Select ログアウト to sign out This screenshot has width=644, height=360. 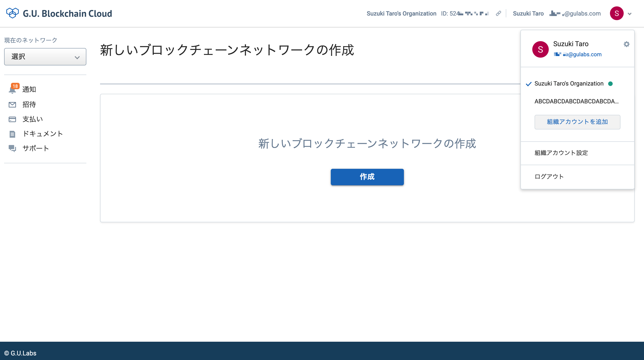click(549, 177)
